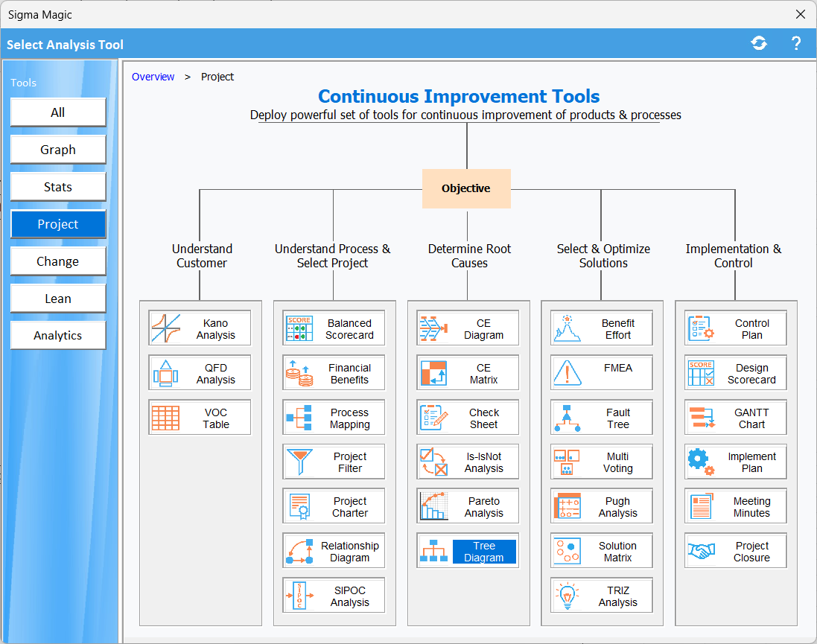Click the Solution Matrix dots icon
Viewport: 817px width, 644px height.
tap(568, 551)
